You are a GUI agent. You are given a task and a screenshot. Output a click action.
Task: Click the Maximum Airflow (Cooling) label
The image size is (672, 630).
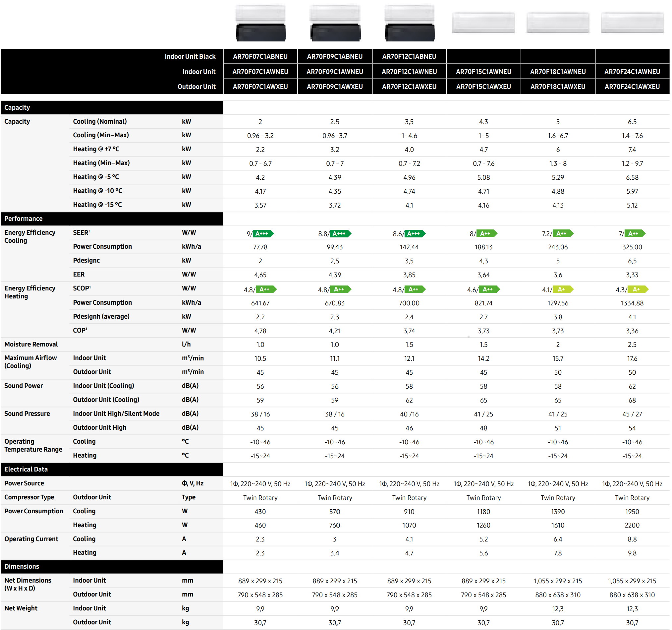31,362
